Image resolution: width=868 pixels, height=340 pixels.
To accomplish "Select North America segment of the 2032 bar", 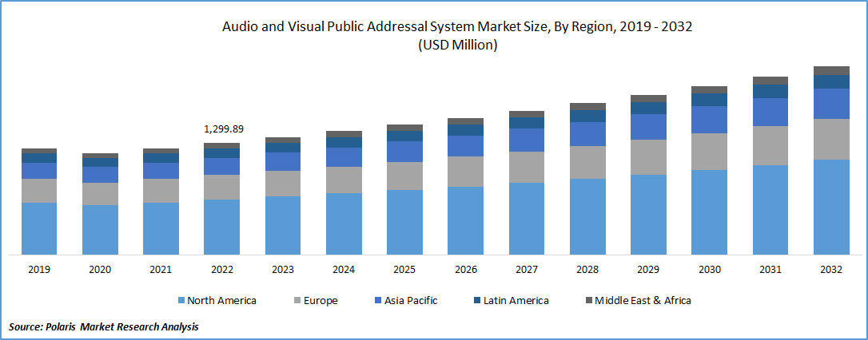I will coord(831,208).
